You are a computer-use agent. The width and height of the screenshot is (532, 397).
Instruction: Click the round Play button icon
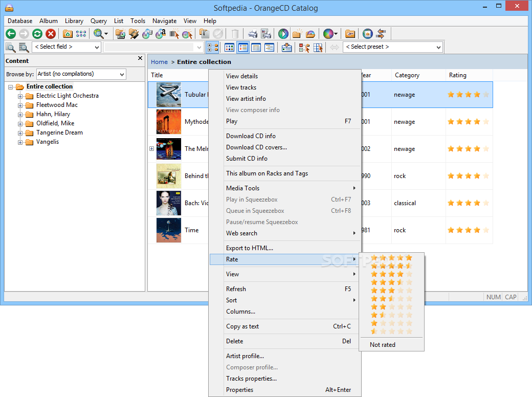283,34
